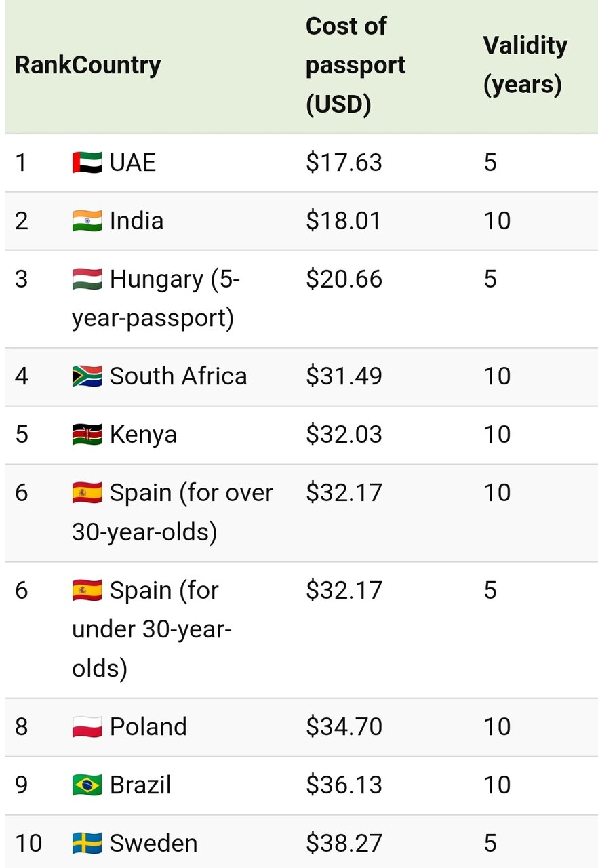Click the Brazil flag icon
The width and height of the screenshot is (598, 868).
pyautogui.click(x=87, y=785)
